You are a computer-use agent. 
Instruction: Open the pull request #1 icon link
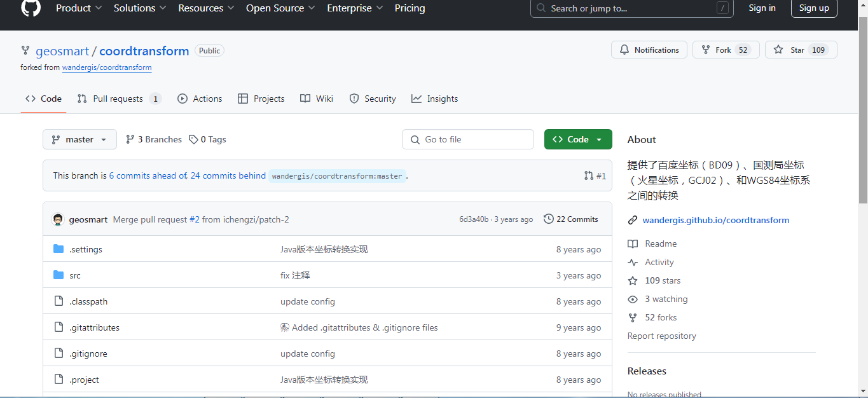point(595,175)
